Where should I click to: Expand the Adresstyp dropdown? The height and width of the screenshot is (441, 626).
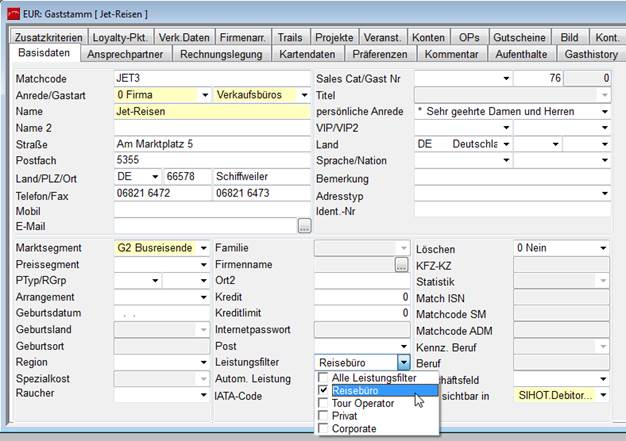coord(605,194)
